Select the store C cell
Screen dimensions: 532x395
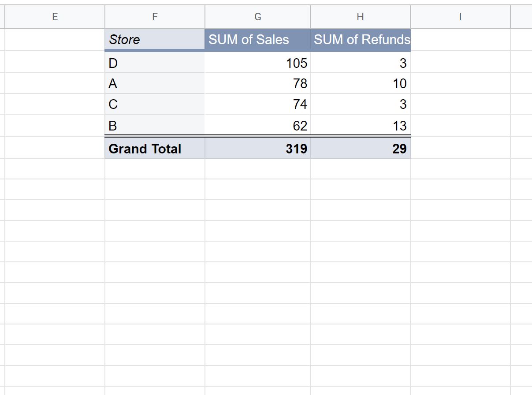coord(155,104)
